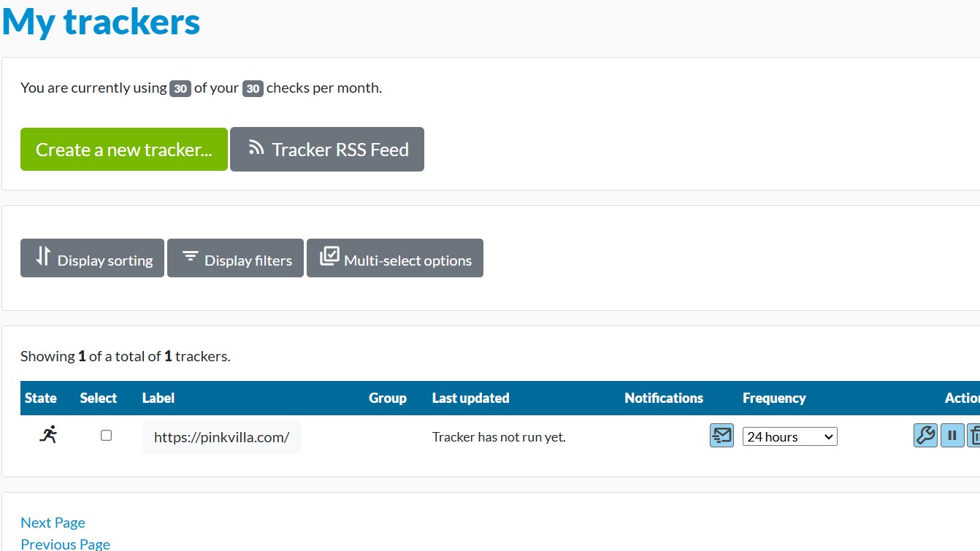Delete the pinkvilla tracker with the trash icon
The height and width of the screenshot is (551, 980).
click(x=974, y=436)
